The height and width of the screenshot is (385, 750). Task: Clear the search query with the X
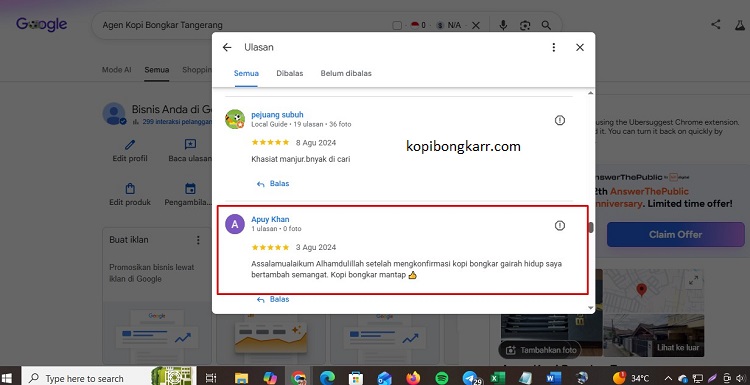point(475,25)
